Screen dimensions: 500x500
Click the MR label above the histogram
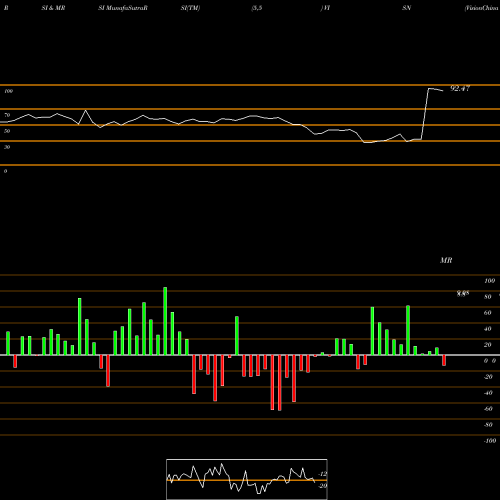[446, 260]
